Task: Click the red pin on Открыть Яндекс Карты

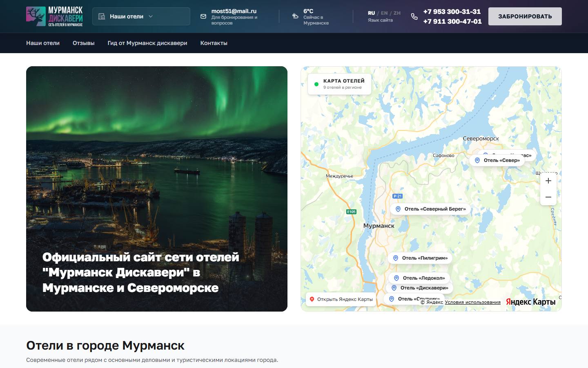Action: (x=312, y=299)
